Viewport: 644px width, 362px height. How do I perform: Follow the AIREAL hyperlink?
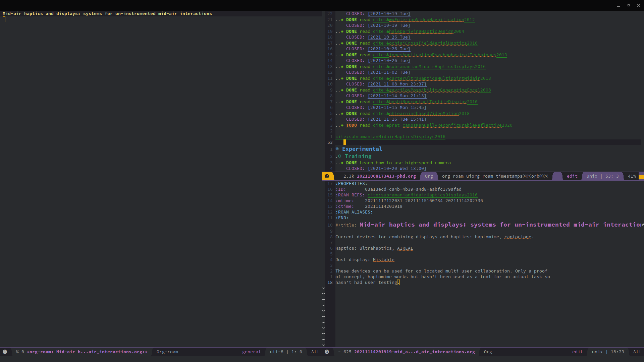tap(405, 248)
